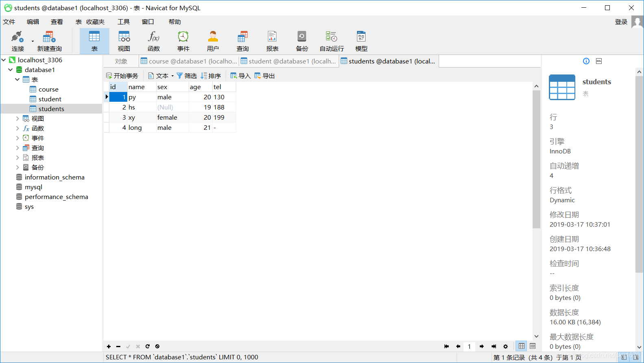
Task: Open the 连接 connection tool
Action: (x=17, y=41)
